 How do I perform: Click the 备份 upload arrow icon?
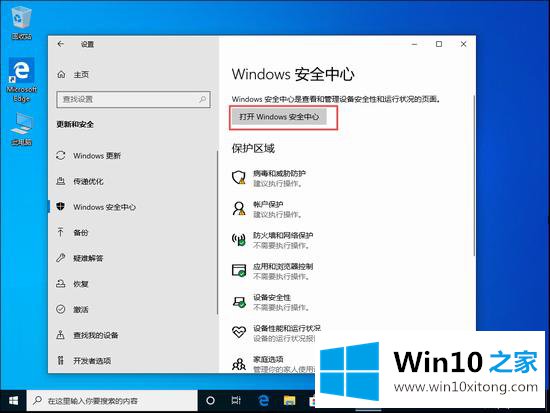[x=61, y=232]
